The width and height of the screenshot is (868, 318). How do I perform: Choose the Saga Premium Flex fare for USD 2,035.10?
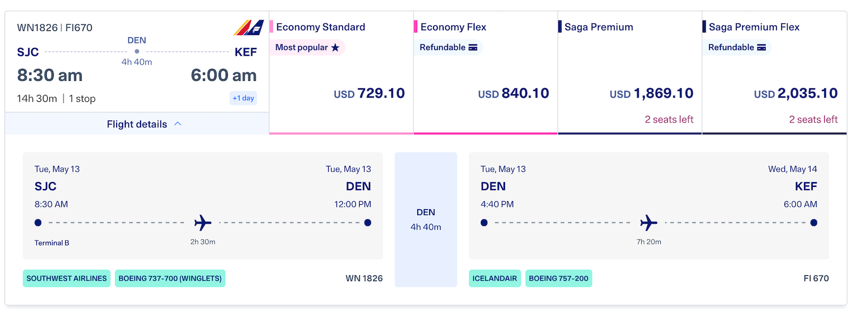(x=795, y=94)
